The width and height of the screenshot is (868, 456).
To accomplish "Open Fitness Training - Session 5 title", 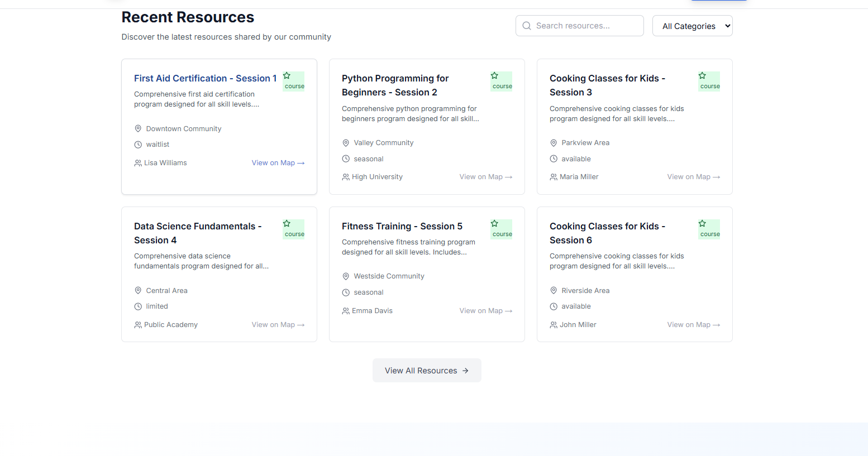I will coord(402,227).
